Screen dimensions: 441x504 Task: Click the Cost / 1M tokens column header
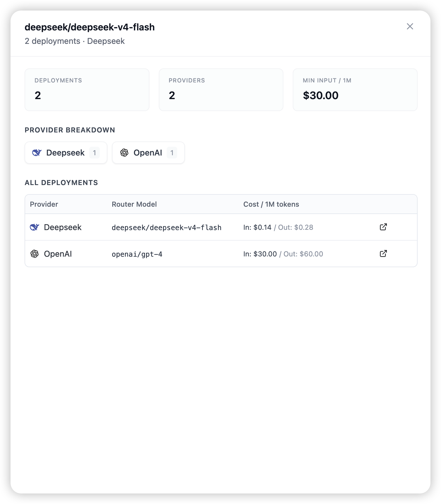tap(271, 204)
